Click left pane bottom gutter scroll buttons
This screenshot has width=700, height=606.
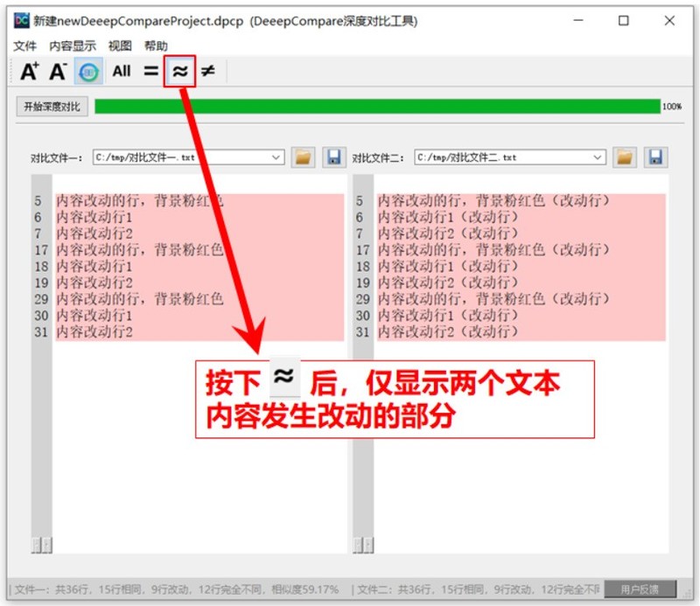(x=42, y=545)
